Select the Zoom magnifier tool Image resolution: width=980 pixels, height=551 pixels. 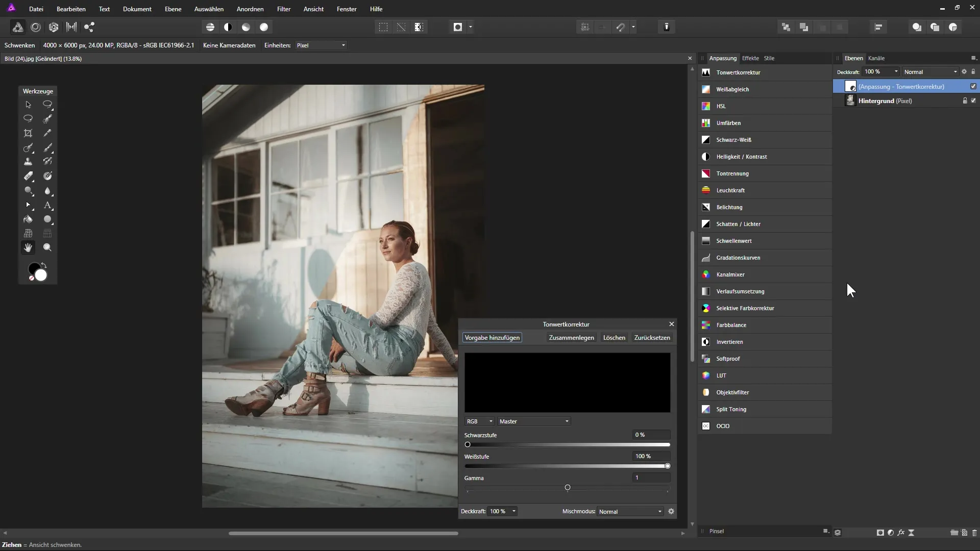point(47,247)
